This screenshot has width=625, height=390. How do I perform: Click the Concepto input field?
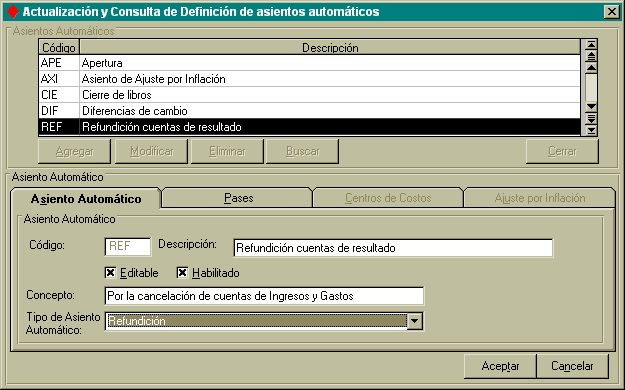tap(264, 296)
